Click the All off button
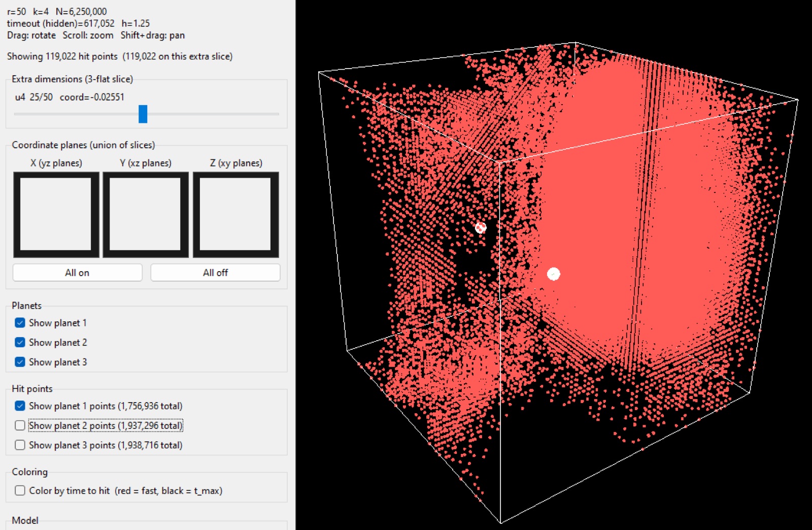The image size is (812, 530). coord(215,273)
